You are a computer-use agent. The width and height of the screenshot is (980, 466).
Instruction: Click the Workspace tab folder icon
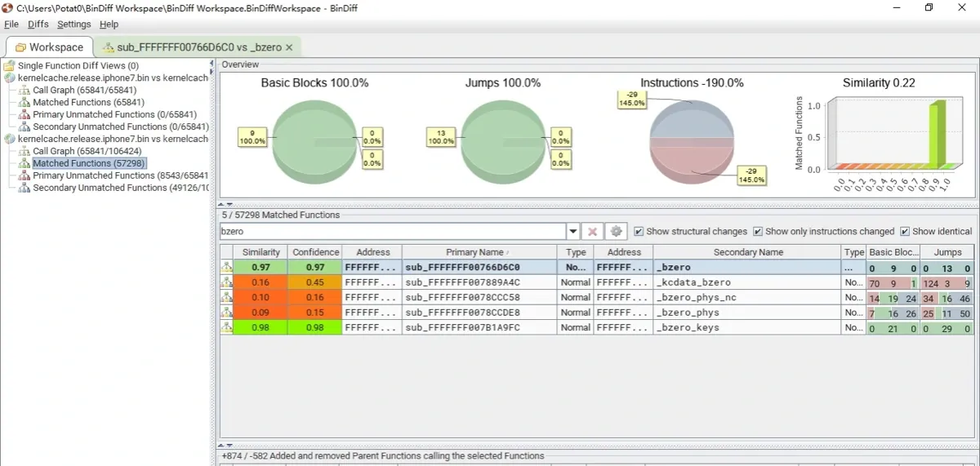coord(20,47)
